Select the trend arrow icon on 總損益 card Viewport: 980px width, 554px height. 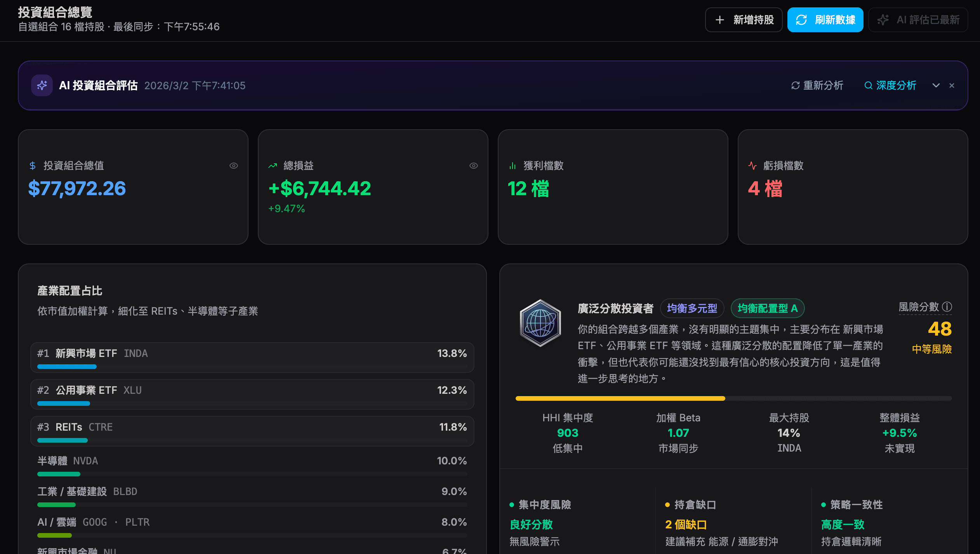click(x=273, y=165)
